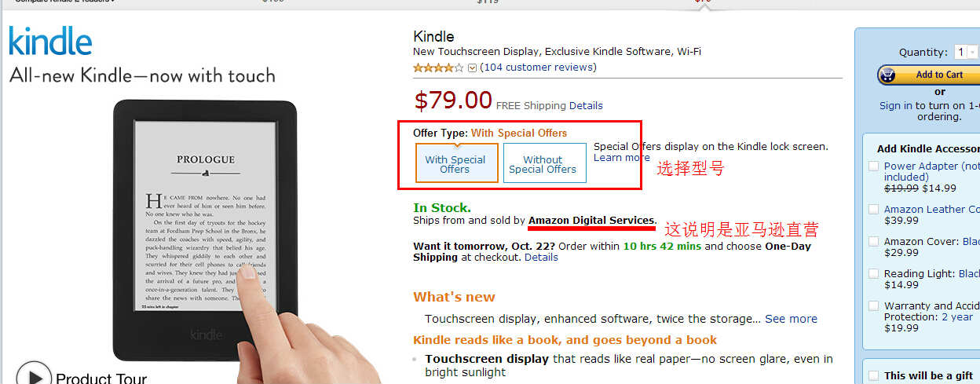This screenshot has width=980, height=384.
Task: Click the FREE Shipping Details link
Action: pos(586,106)
